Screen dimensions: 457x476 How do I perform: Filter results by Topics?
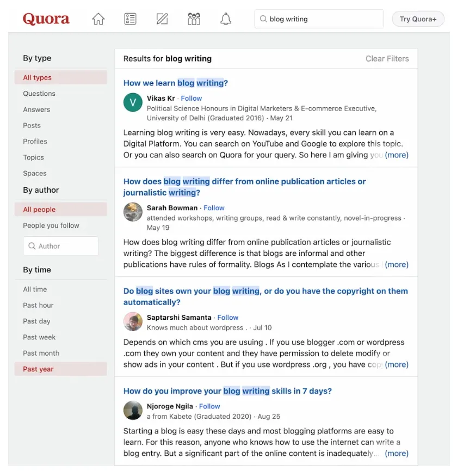33,157
